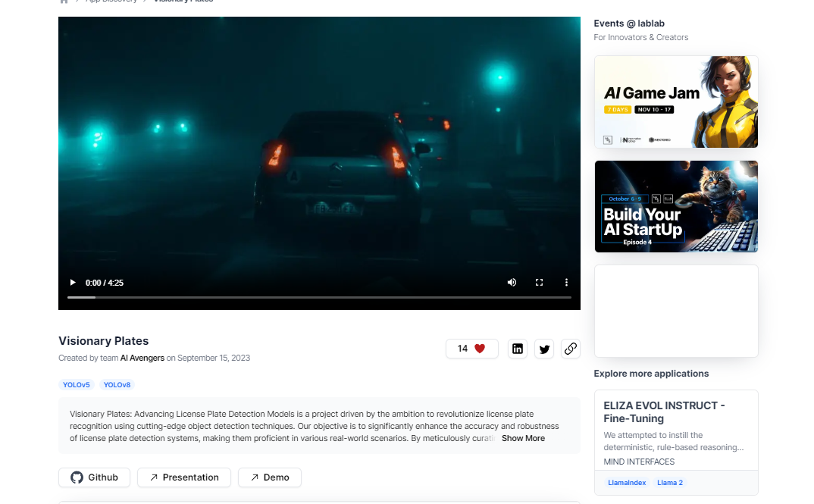This screenshot has height=504, width=814.
Task: Share project on LinkedIn
Action: coord(518,349)
